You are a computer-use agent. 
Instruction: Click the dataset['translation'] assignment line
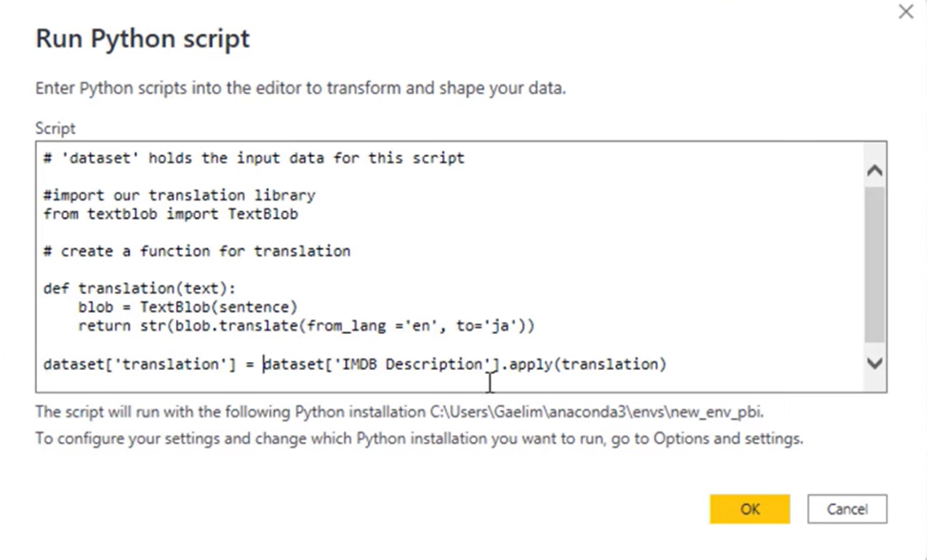[x=355, y=364]
